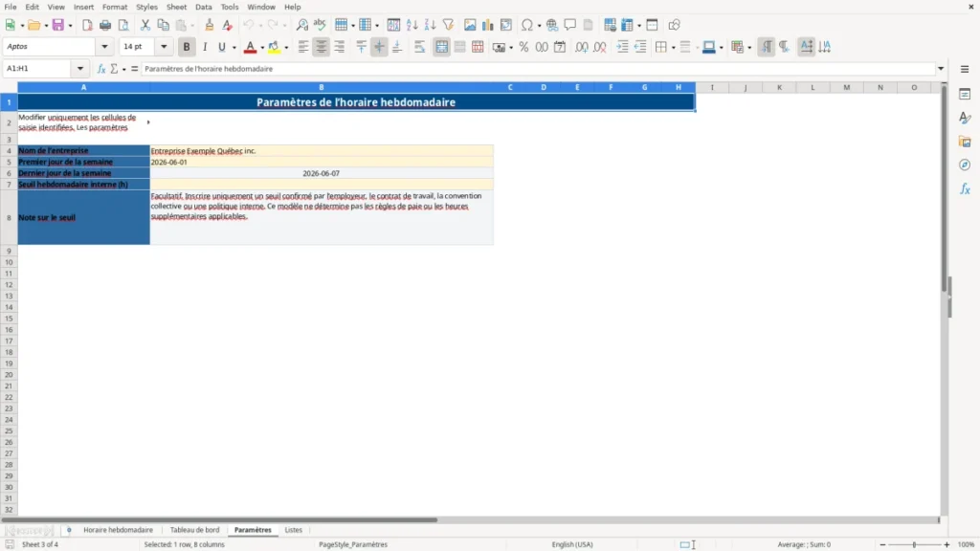980x551 pixels.
Task: Select row 8 header
Action: pos(9,217)
